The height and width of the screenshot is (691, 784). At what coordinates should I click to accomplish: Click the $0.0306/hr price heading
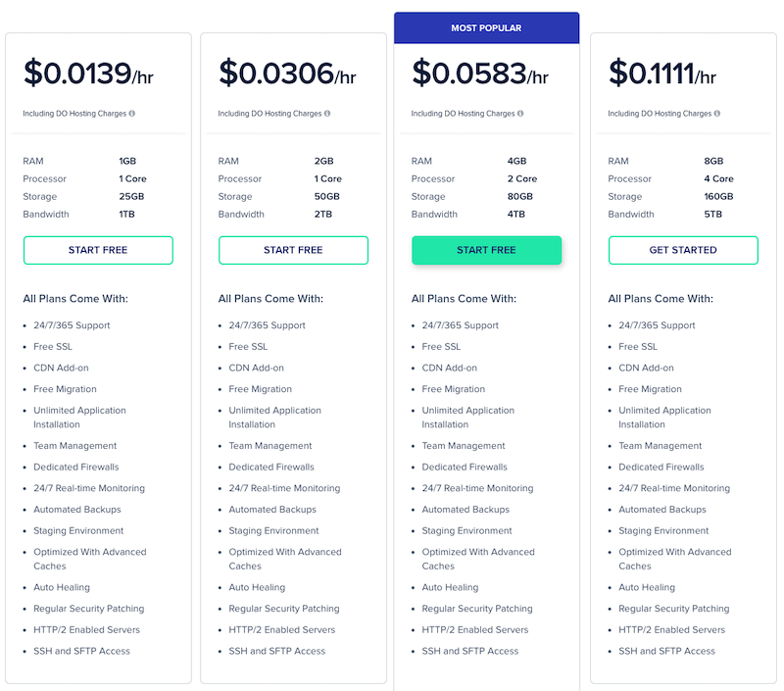pyautogui.click(x=287, y=74)
